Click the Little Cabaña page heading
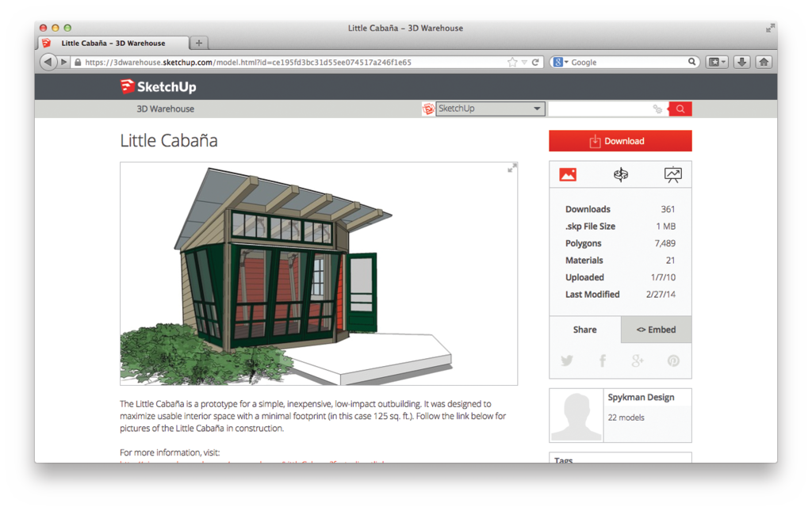812x511 pixels. click(x=169, y=140)
